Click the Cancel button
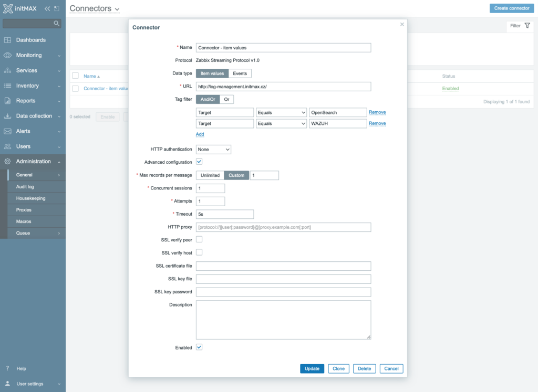Screen dimensions: 538x392 click(x=391, y=369)
